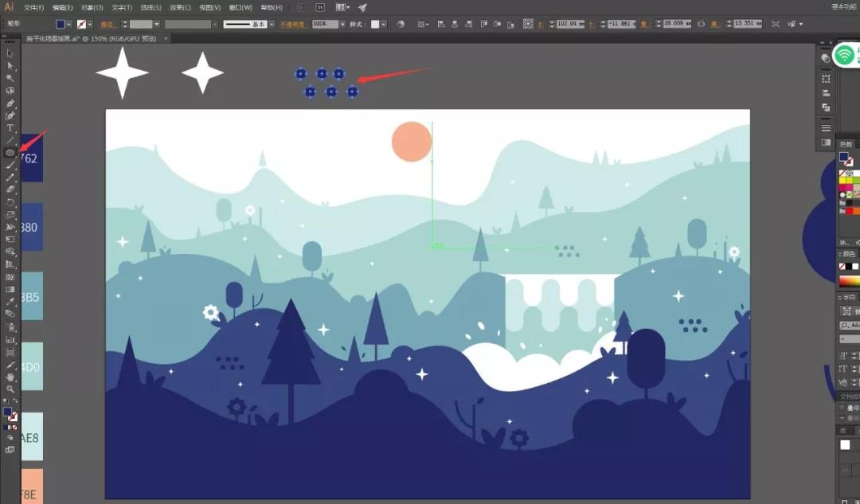
Task: Open the opacity 100% dropdown arrow
Action: point(343,24)
